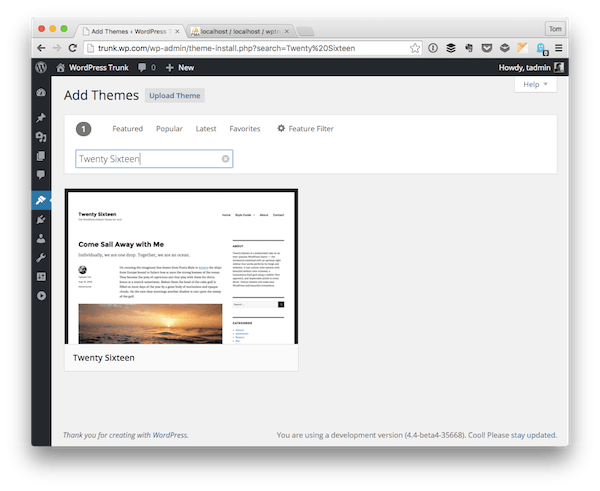
Task: Close the localhost browser tab
Action: (287, 31)
